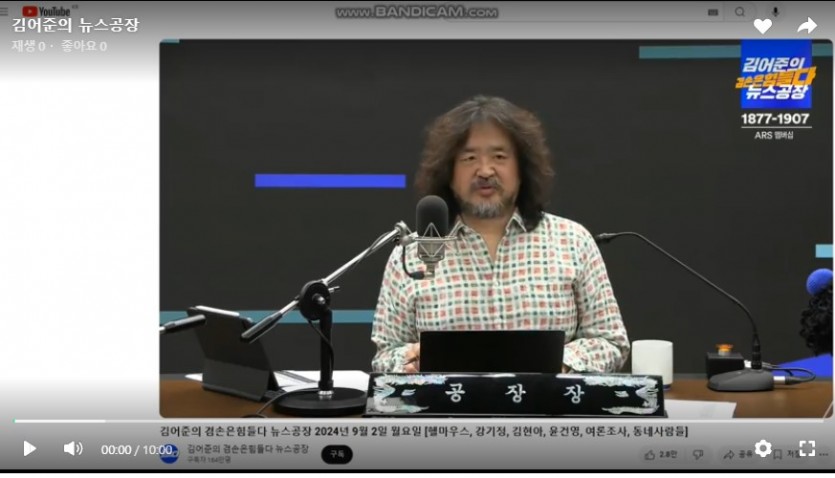Click the video progress bar
Viewport: 835px width, 478px height.
419,421
